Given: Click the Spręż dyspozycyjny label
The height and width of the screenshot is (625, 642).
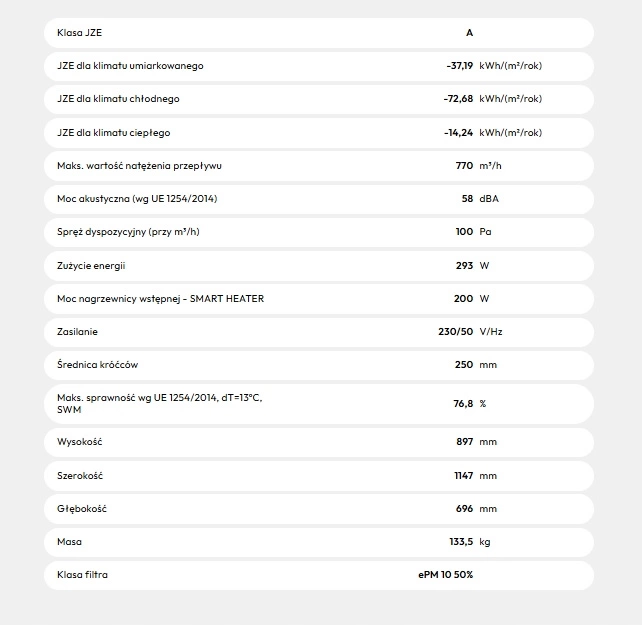Looking at the screenshot, I should [x=129, y=232].
